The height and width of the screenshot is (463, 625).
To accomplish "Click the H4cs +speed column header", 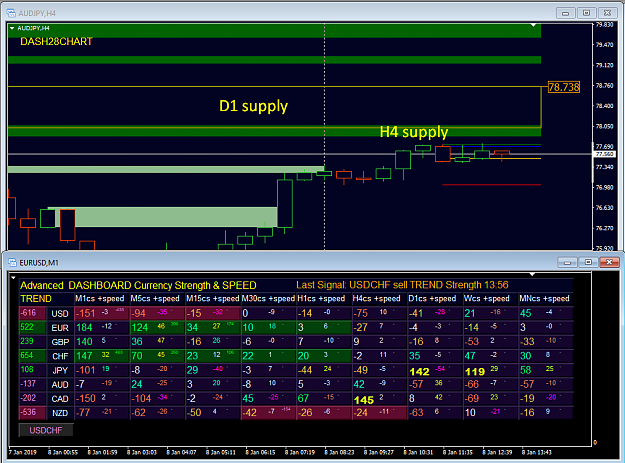I will (x=377, y=298).
